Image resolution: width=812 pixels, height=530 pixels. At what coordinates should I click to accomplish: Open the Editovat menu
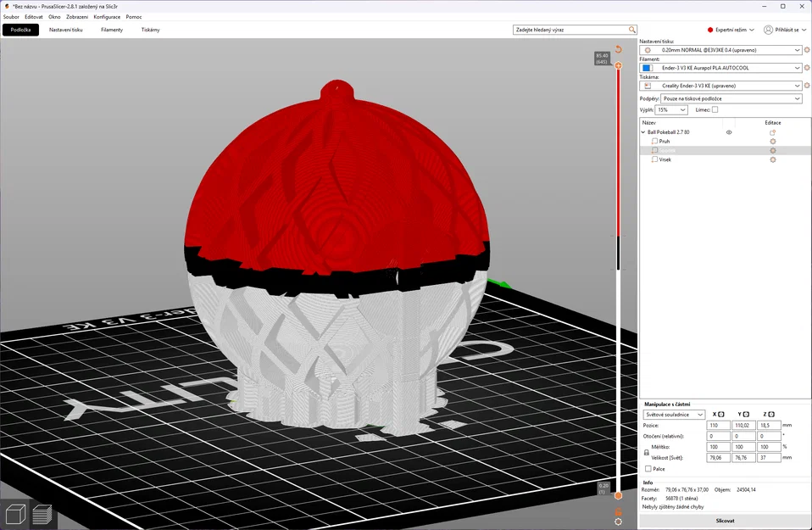click(34, 17)
